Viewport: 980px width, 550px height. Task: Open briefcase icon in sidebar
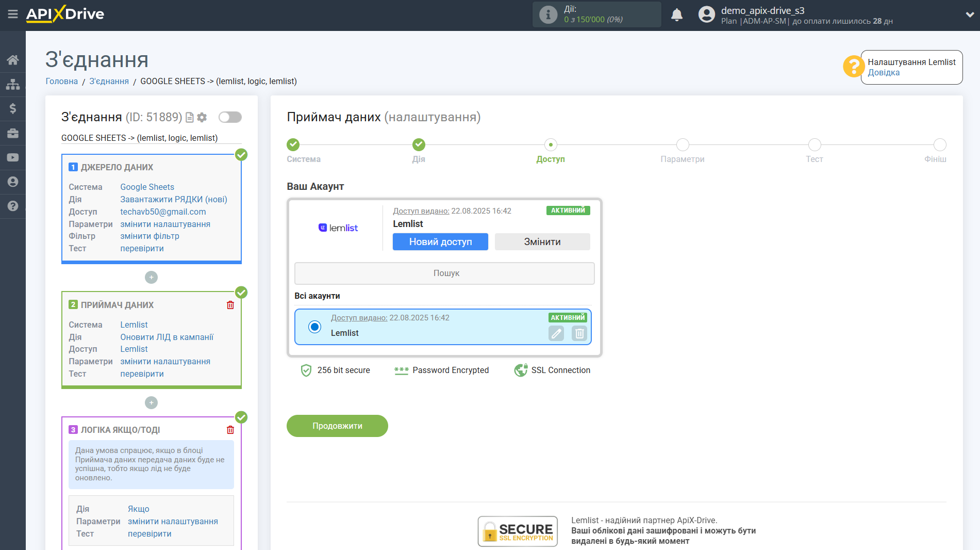tap(13, 133)
